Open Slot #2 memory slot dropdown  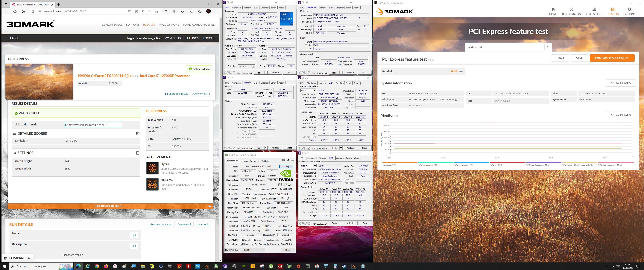pyautogui.click(x=308, y=91)
